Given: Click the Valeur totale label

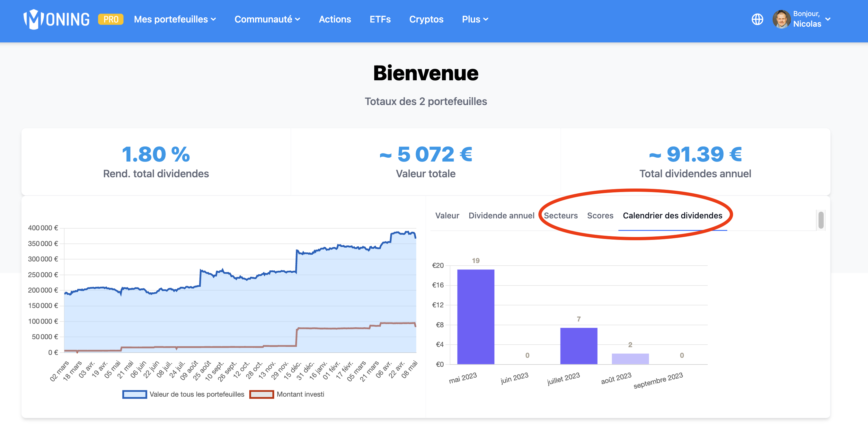Looking at the screenshot, I should [x=426, y=173].
